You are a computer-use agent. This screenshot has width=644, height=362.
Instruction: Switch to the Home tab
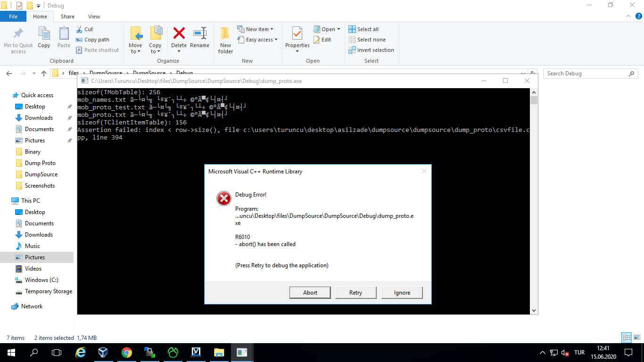40,16
